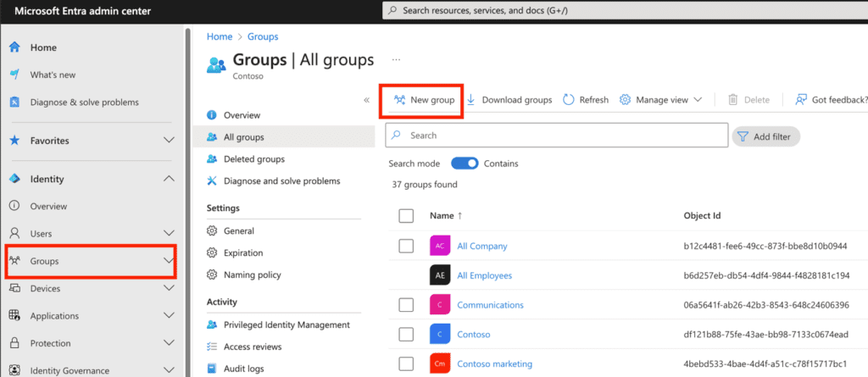
Task: Click the Contoso marketing Cm avatar
Action: pyautogui.click(x=440, y=363)
